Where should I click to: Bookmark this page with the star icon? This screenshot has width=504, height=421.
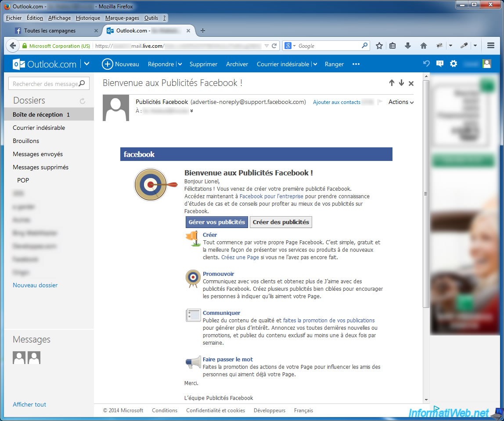point(379,46)
